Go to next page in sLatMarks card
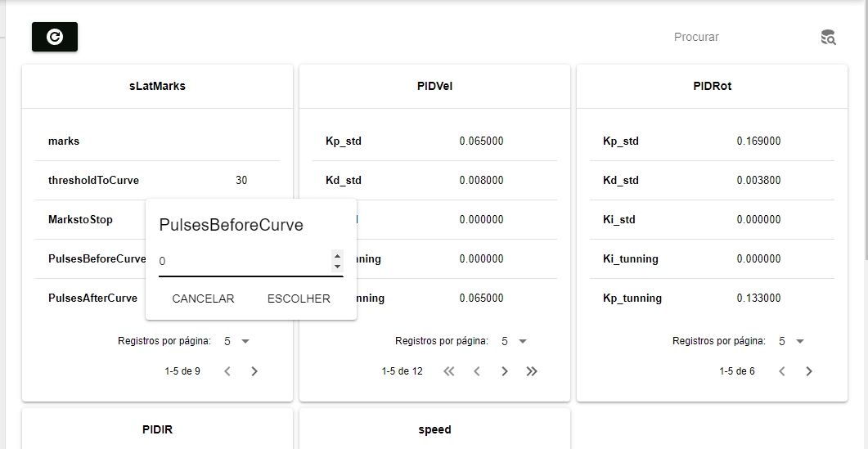This screenshot has width=868, height=449. (254, 371)
